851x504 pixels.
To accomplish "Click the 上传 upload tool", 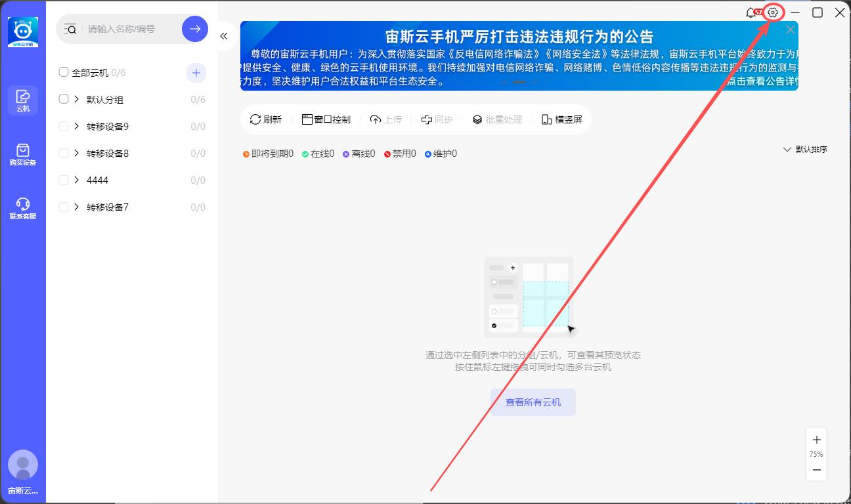I will (x=386, y=119).
